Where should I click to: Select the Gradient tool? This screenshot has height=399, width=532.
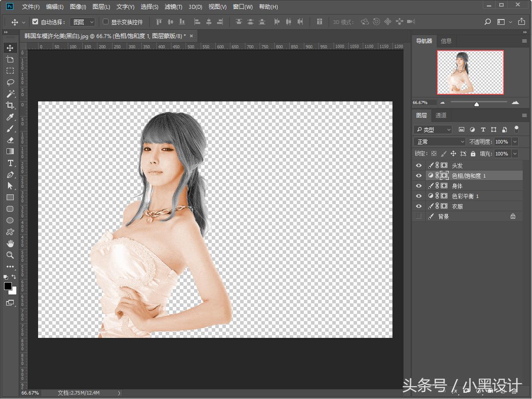click(10, 151)
